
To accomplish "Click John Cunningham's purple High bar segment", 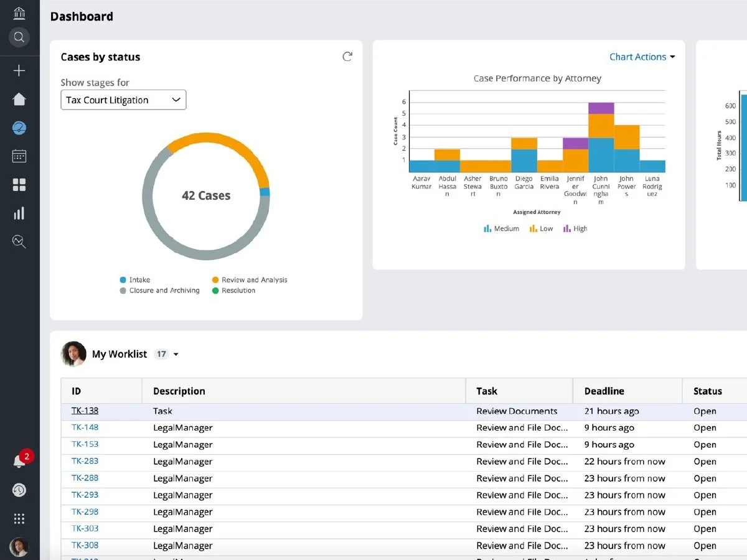I will coord(601,108).
